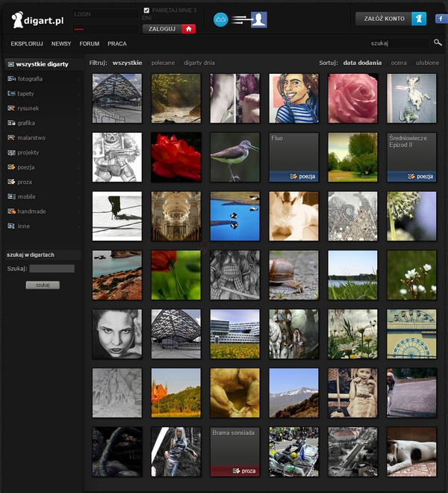The image size is (448, 493).
Task: Expand the tapety submenu arrow
Action: (78, 94)
